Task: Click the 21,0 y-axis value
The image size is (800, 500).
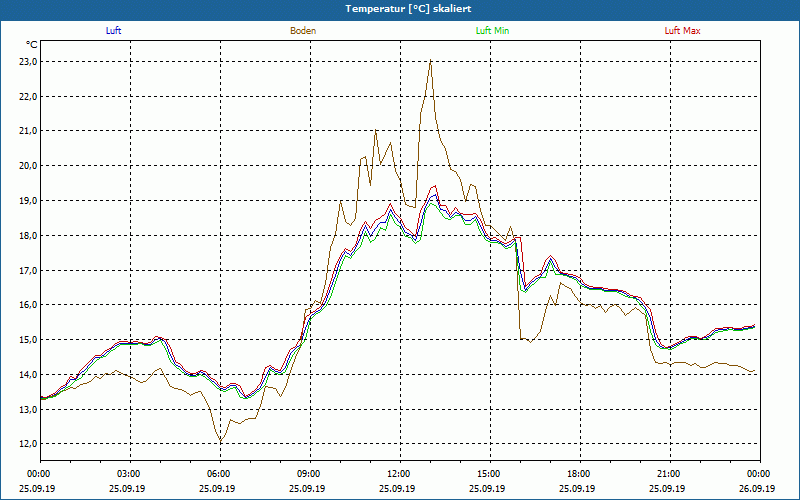Action: pyautogui.click(x=28, y=131)
